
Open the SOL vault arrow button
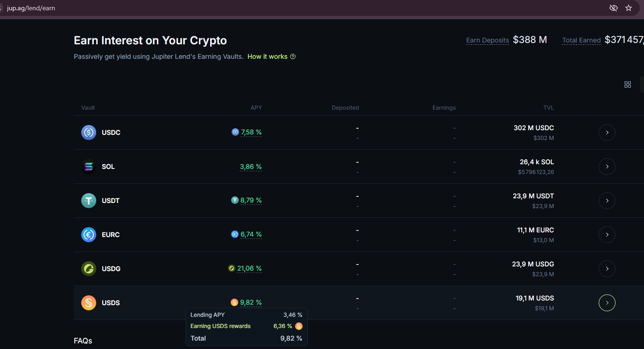(607, 167)
